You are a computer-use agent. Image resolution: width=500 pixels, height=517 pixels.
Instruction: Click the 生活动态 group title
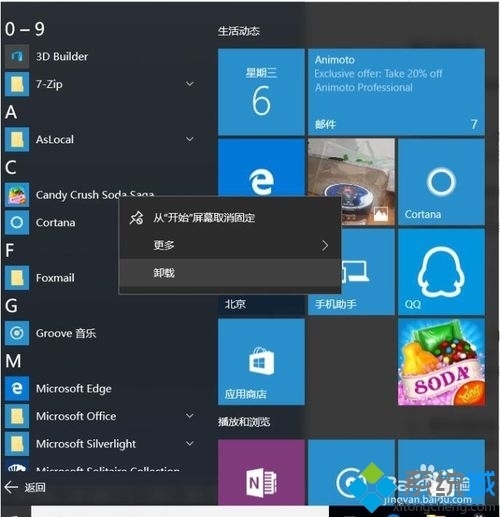pyautogui.click(x=239, y=31)
